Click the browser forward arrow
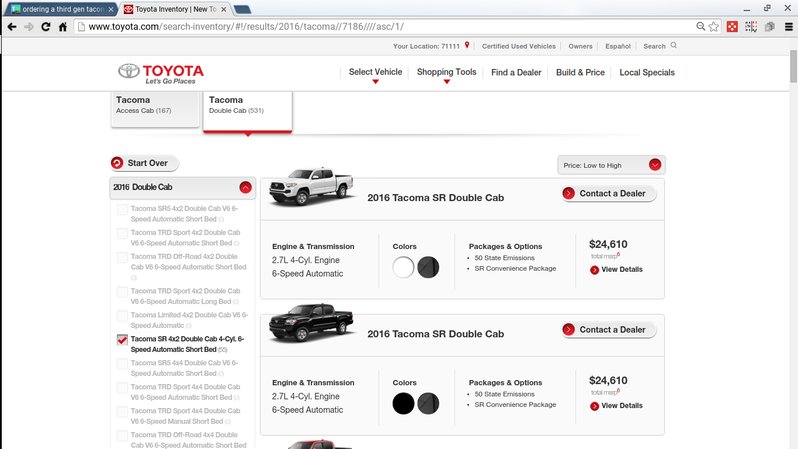 (x=28, y=26)
